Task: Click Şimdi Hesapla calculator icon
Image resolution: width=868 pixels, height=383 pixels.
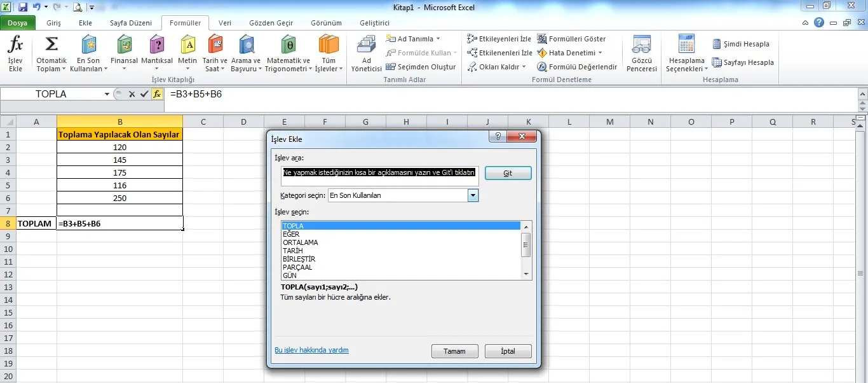Action: point(717,44)
